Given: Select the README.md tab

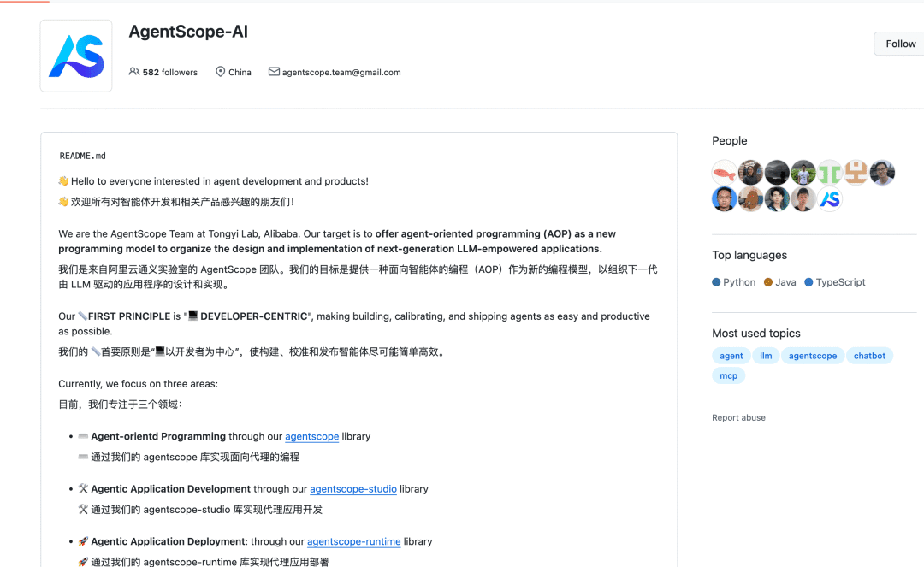Looking at the screenshot, I should tap(82, 156).
